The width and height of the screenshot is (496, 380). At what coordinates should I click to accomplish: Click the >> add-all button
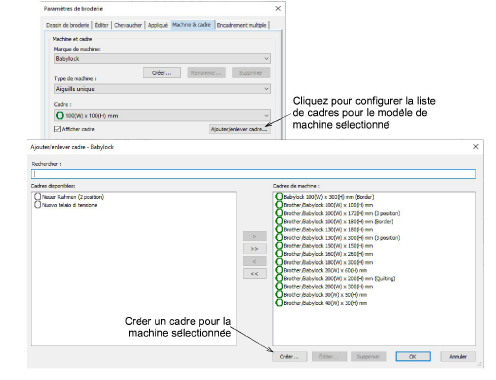[255, 249]
